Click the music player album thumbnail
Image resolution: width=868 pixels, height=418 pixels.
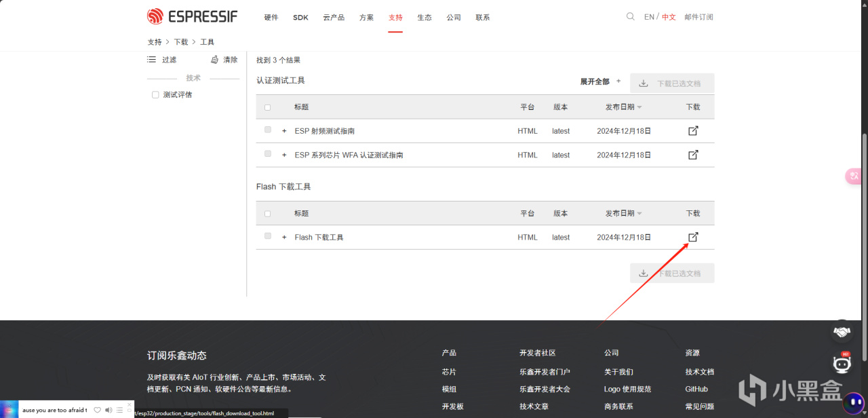click(x=9, y=409)
